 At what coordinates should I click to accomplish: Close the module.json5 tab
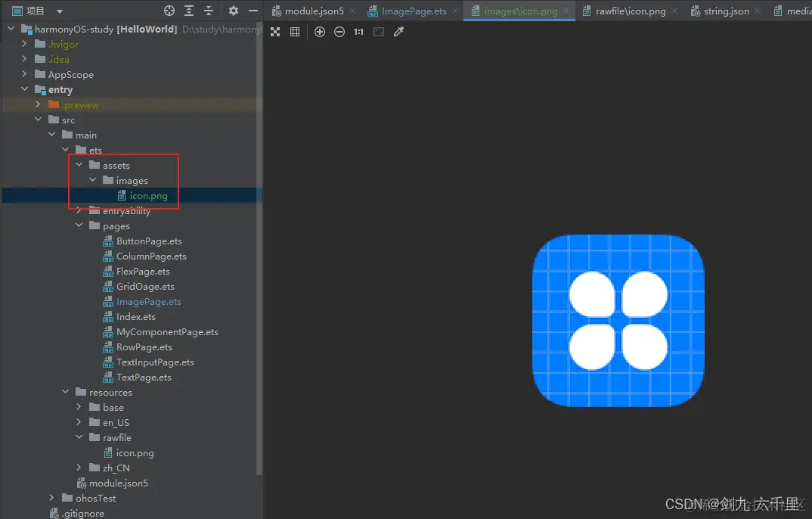pos(352,11)
